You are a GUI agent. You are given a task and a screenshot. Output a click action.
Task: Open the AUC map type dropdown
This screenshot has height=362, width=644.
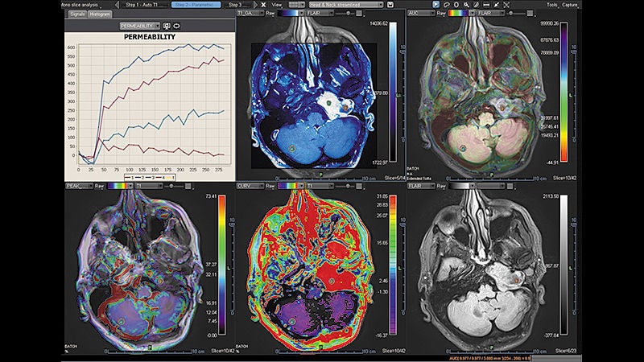[x=421, y=13]
